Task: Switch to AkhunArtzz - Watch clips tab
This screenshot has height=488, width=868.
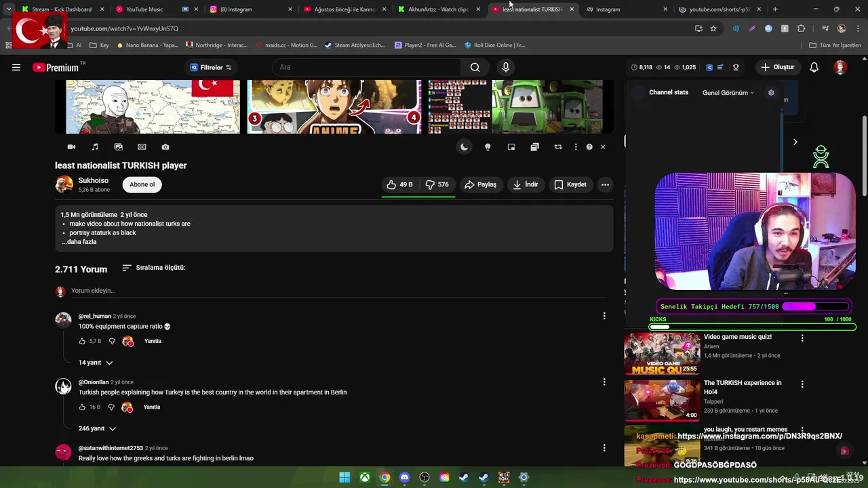Action: click(x=438, y=9)
